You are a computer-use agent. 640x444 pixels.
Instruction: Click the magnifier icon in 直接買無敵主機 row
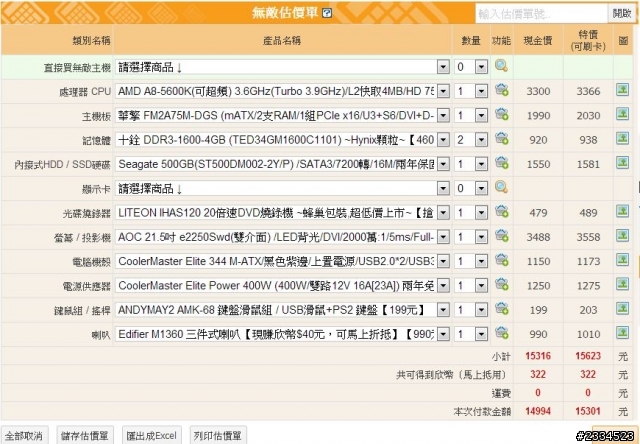(501, 66)
